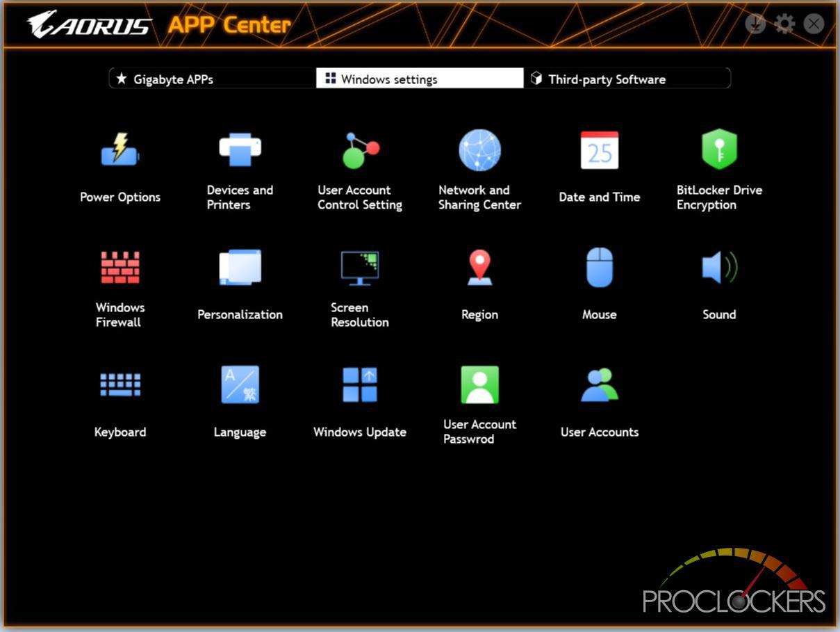Viewport: 840px width, 632px height.
Task: Click the "Devices and Printers" label
Action: click(240, 197)
